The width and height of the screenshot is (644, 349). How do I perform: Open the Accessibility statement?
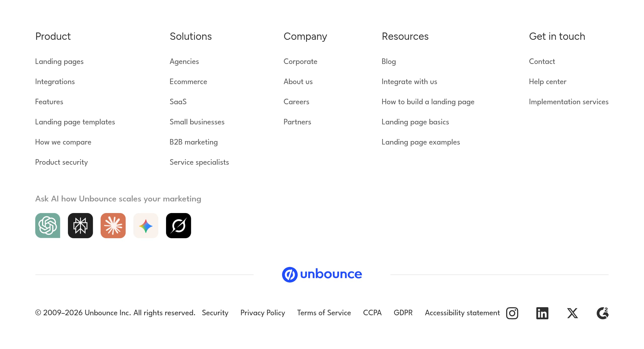pyautogui.click(x=462, y=313)
